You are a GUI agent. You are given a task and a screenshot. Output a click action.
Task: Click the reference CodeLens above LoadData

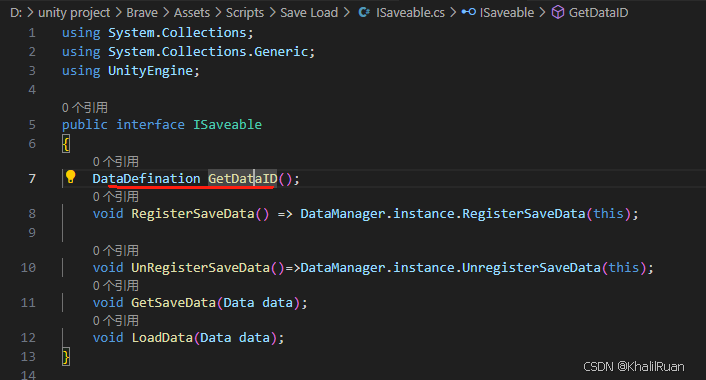click(116, 321)
